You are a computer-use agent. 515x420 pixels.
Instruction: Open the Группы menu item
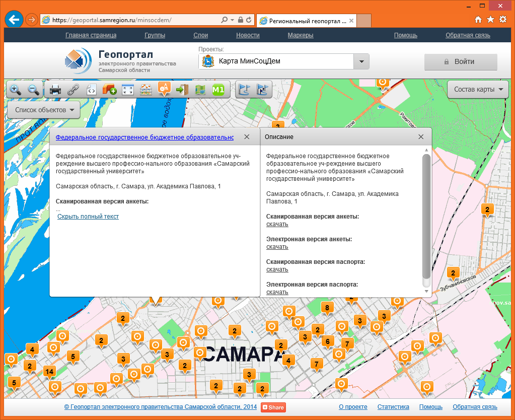click(155, 35)
